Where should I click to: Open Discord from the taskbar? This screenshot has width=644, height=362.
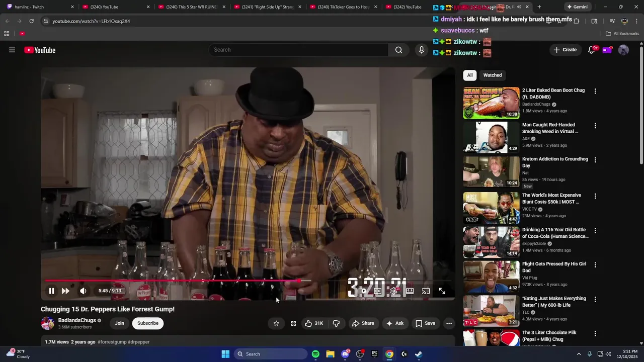tap(345, 354)
